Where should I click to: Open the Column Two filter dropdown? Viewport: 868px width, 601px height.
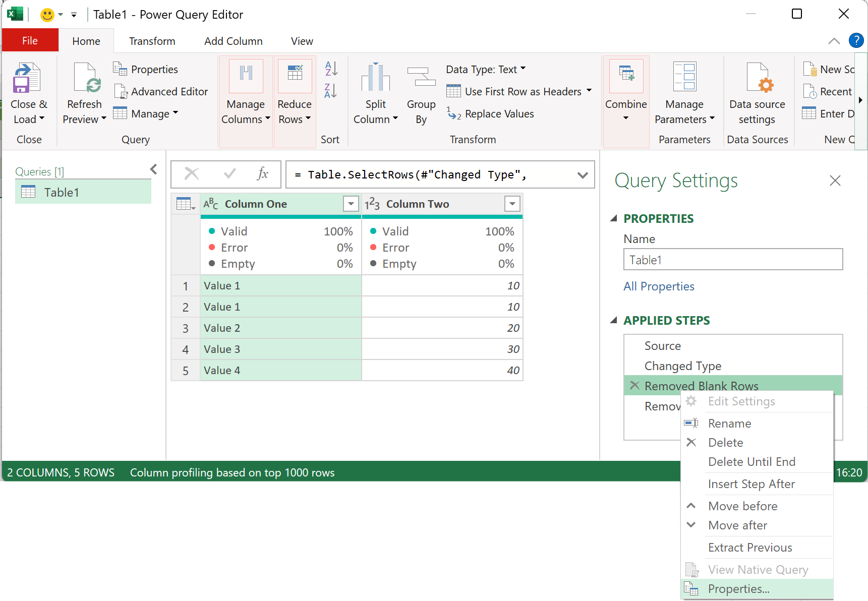point(512,204)
